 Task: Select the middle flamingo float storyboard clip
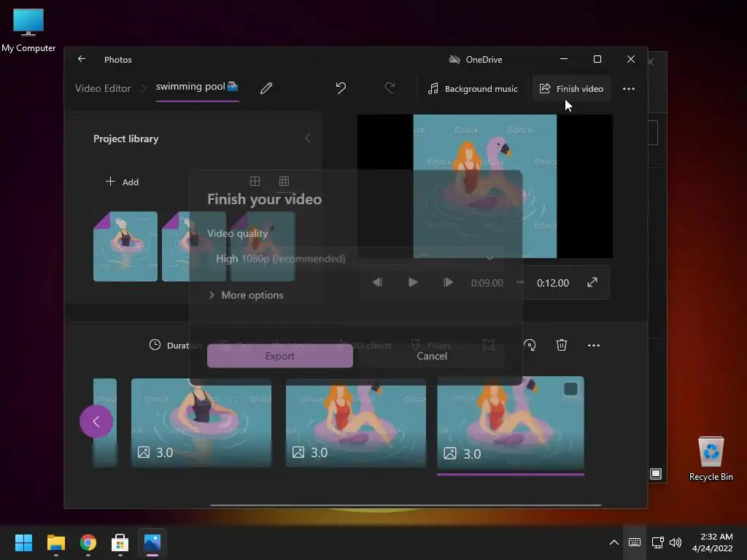pyautogui.click(x=355, y=422)
